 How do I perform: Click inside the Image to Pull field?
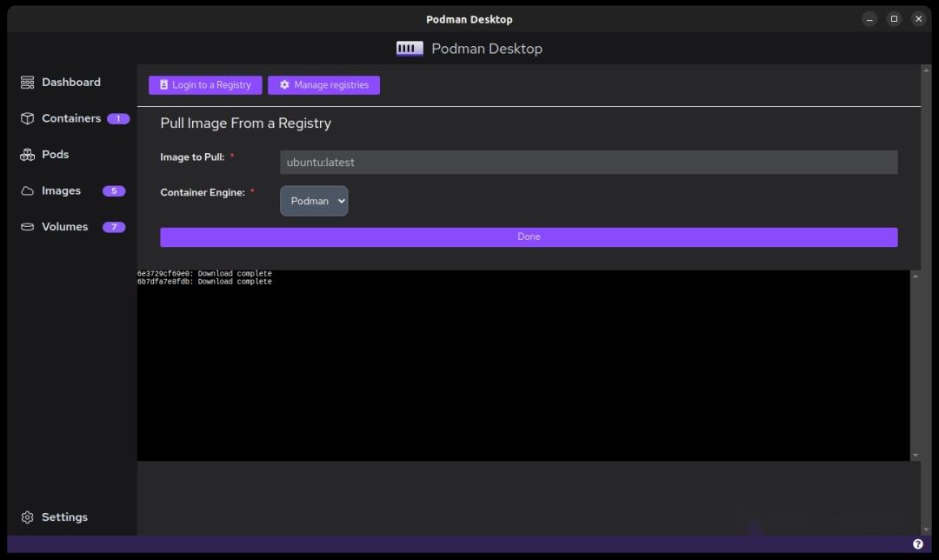(588, 162)
